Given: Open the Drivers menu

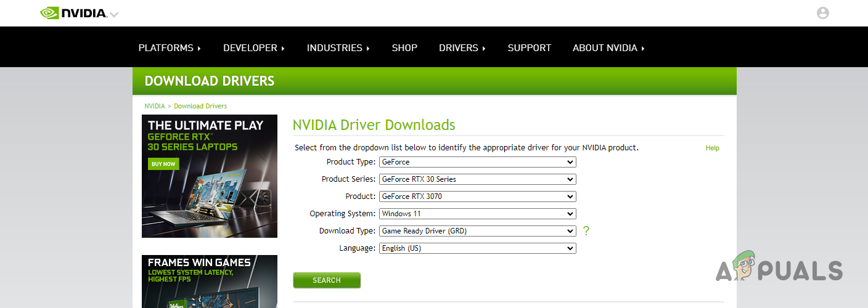Looking at the screenshot, I should coord(462,47).
